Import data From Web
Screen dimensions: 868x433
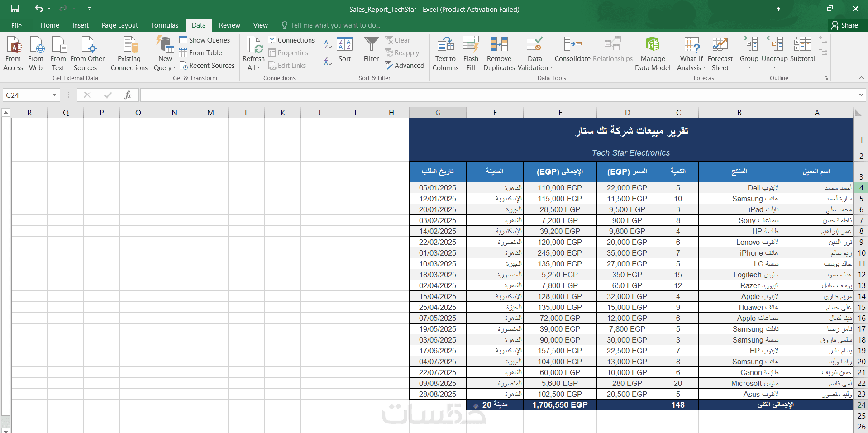36,53
